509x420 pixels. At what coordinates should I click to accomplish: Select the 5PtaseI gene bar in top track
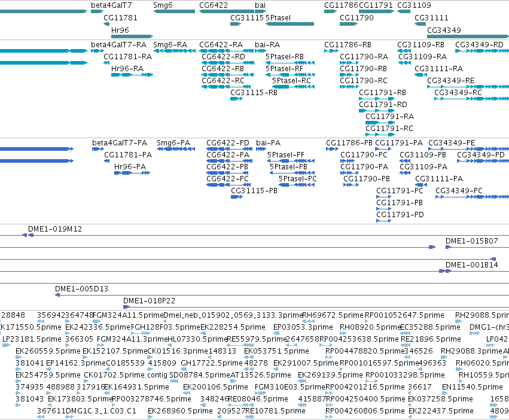point(289,24)
